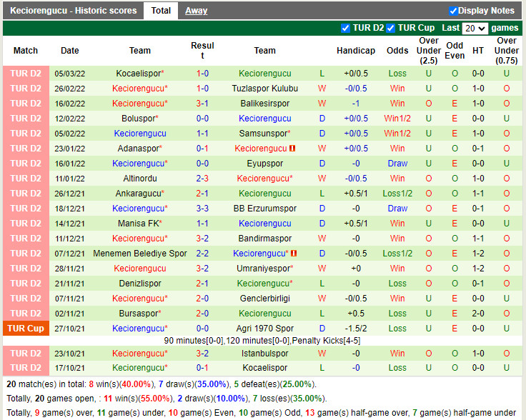Click the -1.5/2 handicap value
526x420 pixels.
(356, 328)
